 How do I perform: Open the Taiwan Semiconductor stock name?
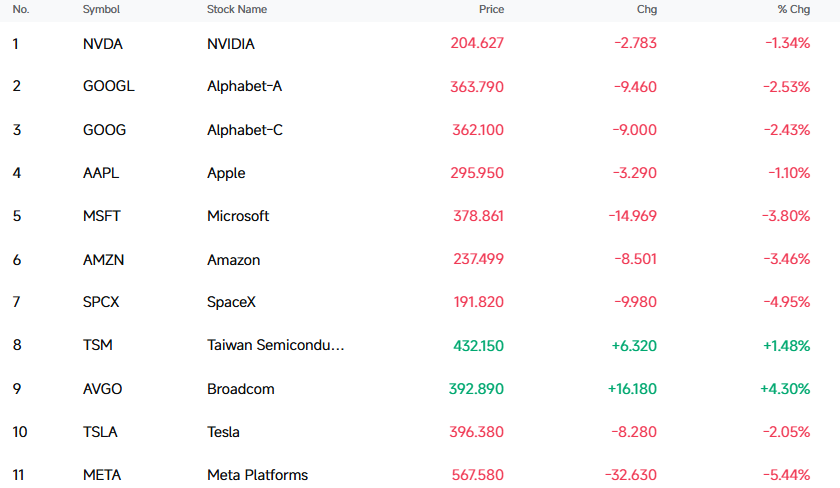tap(275, 345)
